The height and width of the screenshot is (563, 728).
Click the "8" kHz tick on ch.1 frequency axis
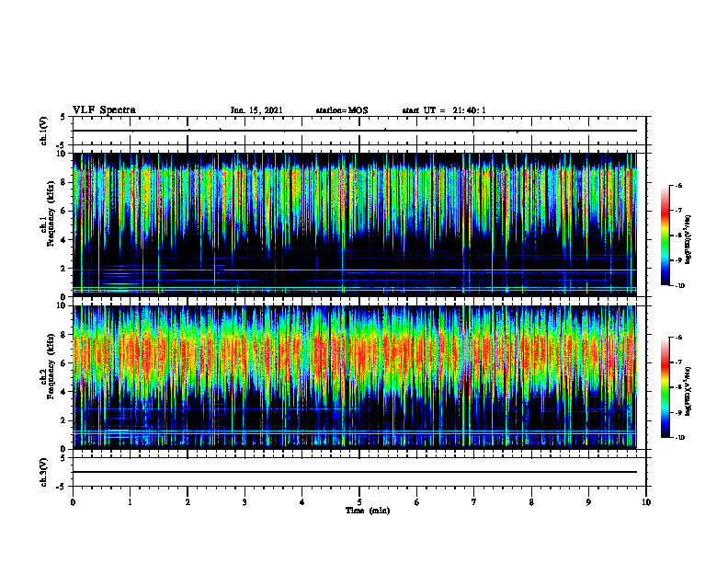(x=64, y=182)
